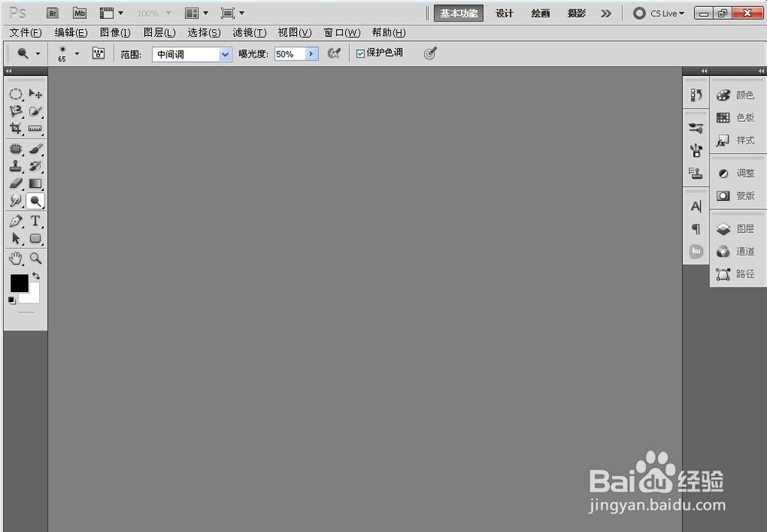Switch to 基本功能 workspace
Viewport: 767px width, 532px height.
[x=459, y=13]
